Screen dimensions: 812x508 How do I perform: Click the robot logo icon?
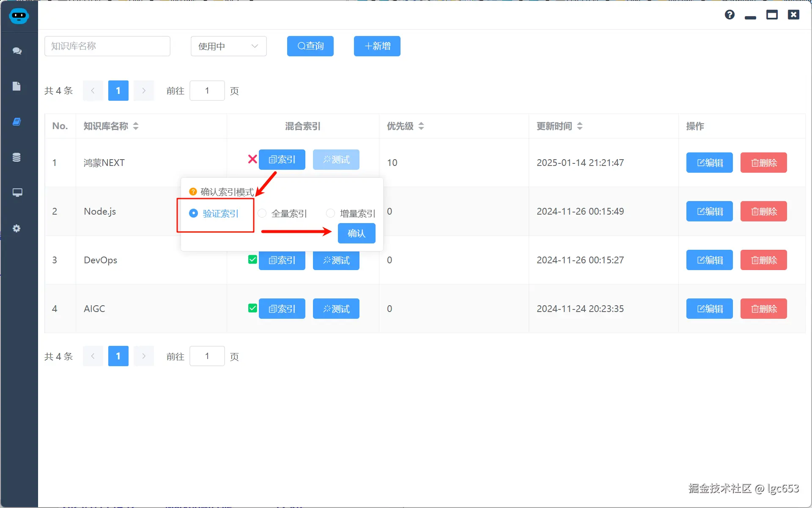(19, 16)
